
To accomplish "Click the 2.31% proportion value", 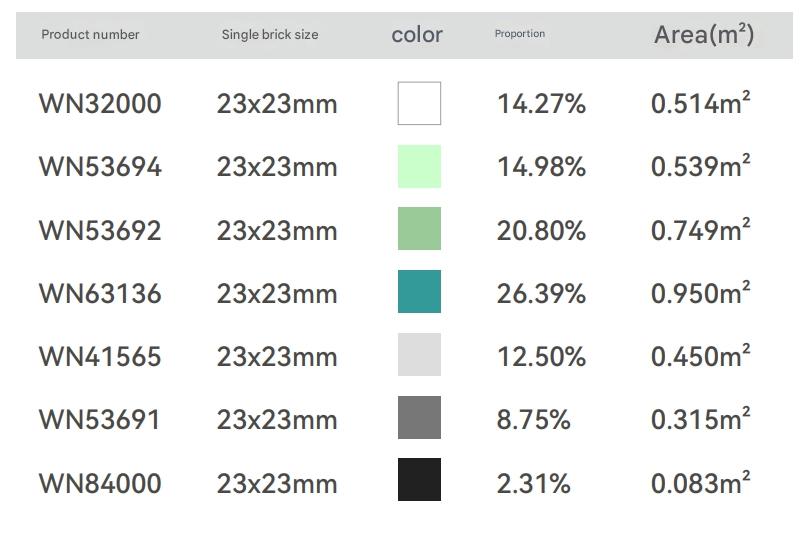I will pos(533,483).
